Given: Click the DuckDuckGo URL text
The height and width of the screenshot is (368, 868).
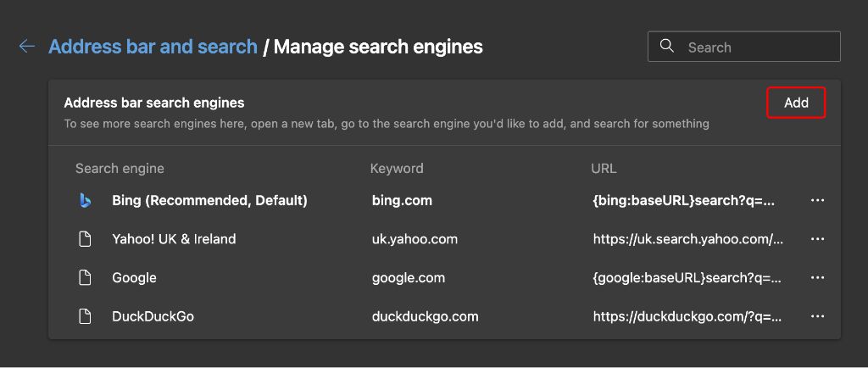Looking at the screenshot, I should tap(687, 316).
